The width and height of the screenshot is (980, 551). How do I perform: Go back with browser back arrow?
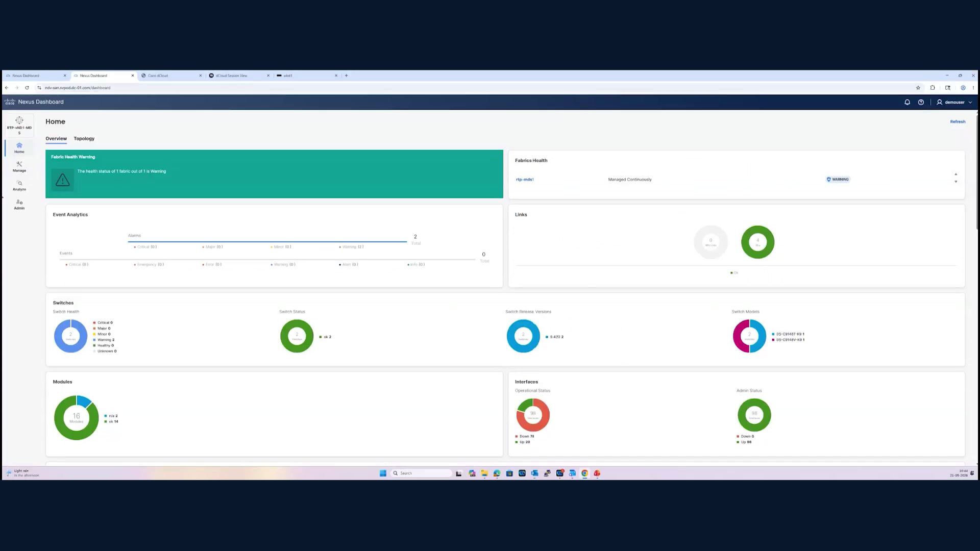tap(7, 88)
